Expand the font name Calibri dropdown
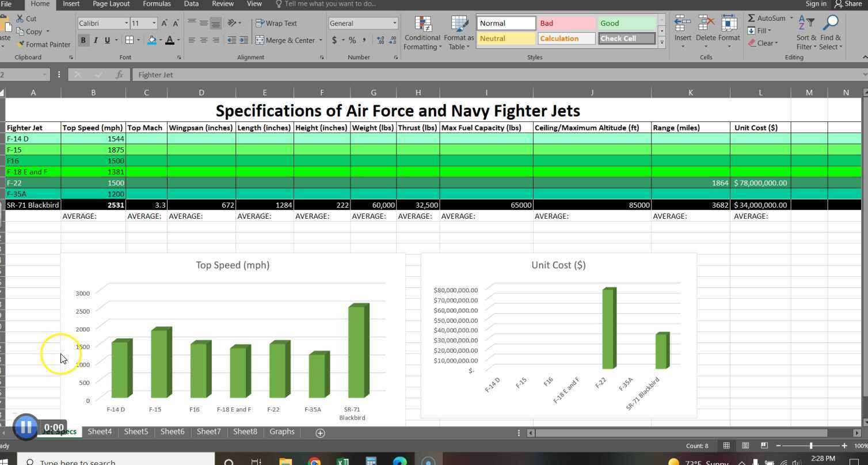 127,24
